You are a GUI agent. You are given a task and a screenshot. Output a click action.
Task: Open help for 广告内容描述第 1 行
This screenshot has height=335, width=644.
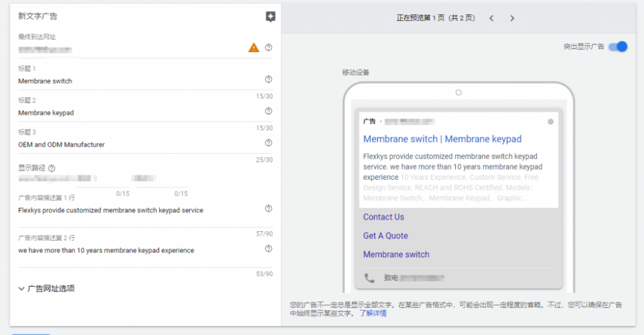click(x=269, y=208)
